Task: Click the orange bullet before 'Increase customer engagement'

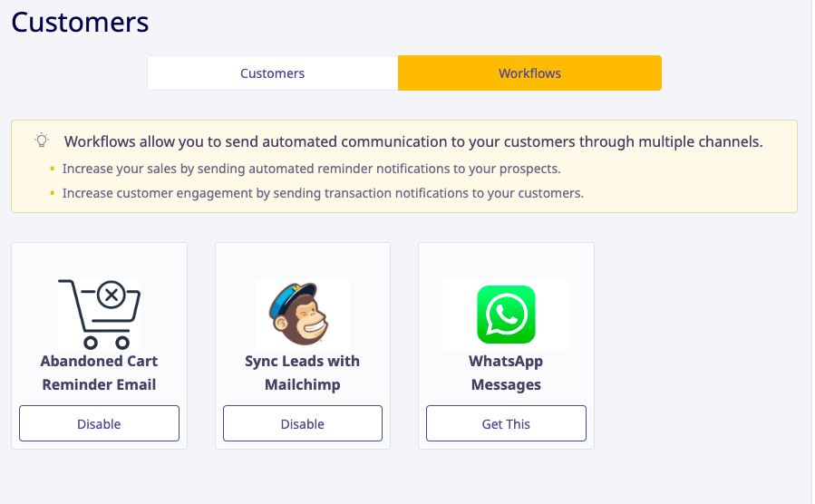Action: (52, 193)
